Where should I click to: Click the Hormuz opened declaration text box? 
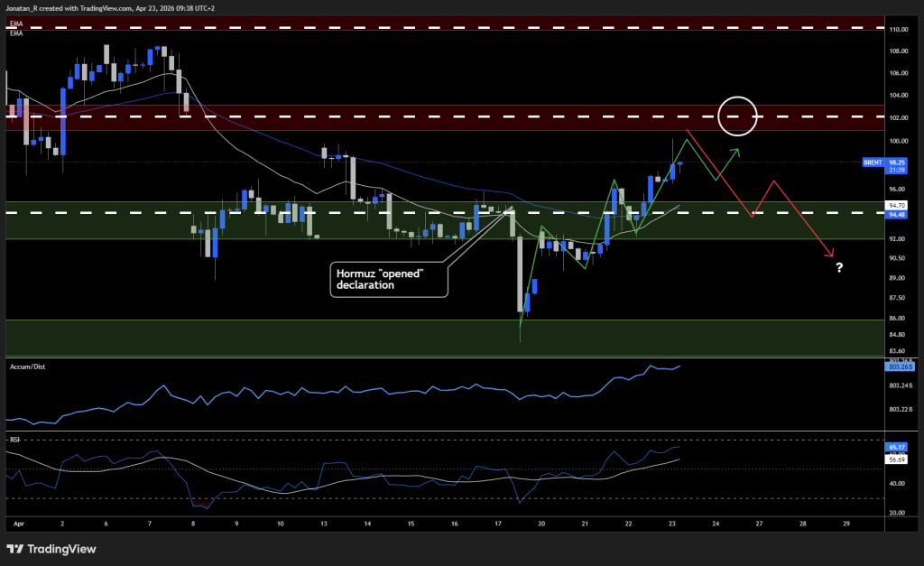click(388, 279)
